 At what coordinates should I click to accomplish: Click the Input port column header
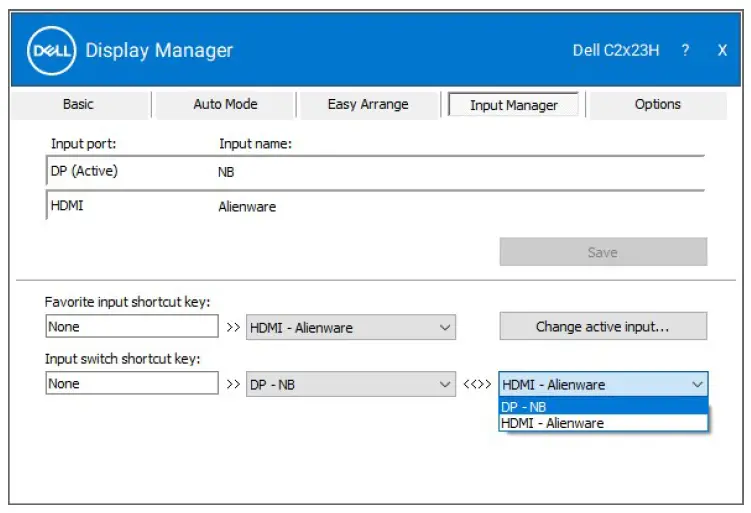click(x=83, y=144)
